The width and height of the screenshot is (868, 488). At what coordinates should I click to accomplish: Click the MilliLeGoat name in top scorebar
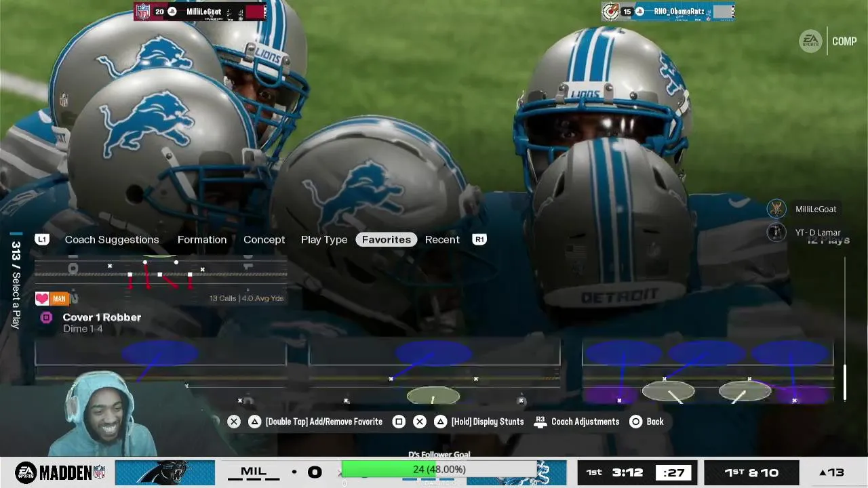pyautogui.click(x=204, y=12)
